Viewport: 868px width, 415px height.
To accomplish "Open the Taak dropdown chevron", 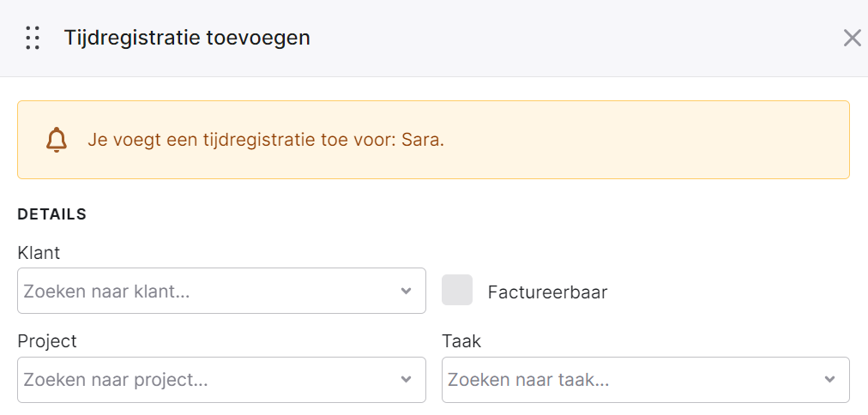I will coord(829,380).
